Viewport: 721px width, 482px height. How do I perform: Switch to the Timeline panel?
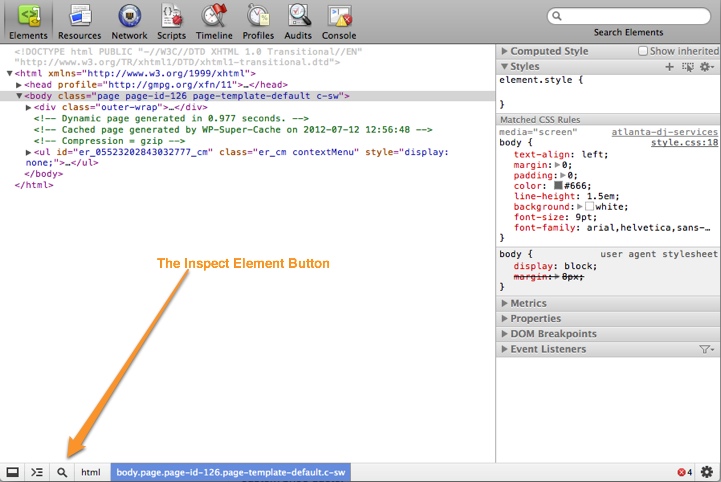[214, 22]
